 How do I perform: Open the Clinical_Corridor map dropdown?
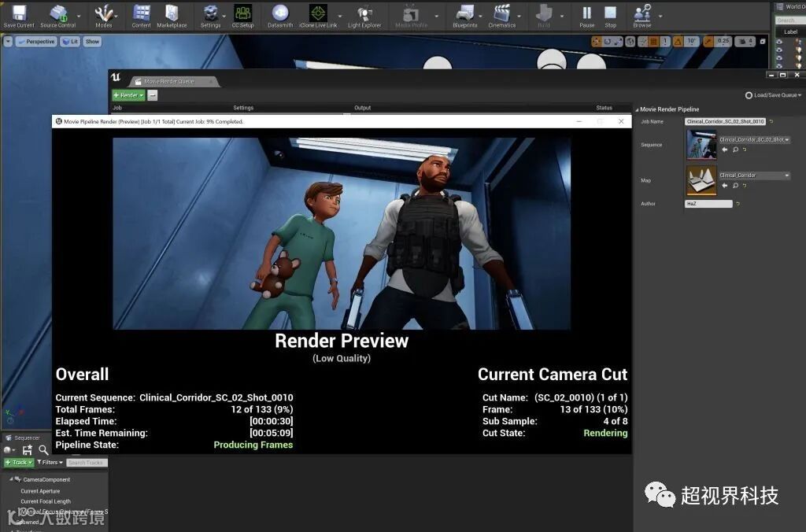pos(754,175)
